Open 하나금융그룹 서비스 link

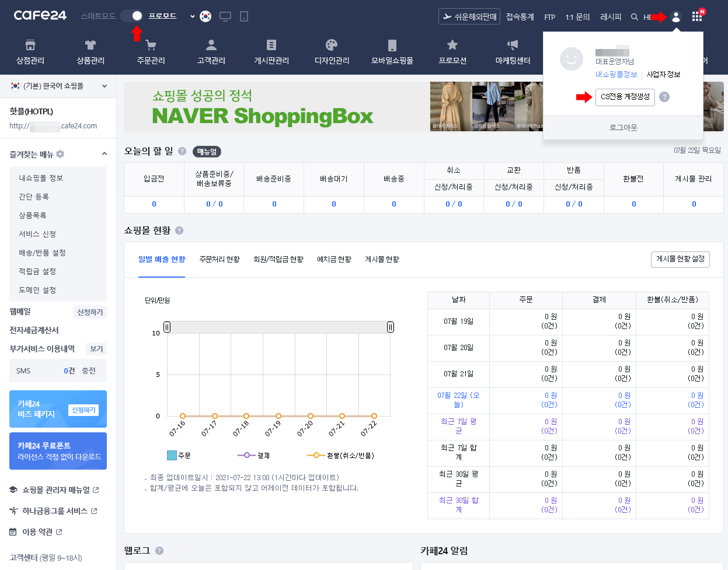point(55,511)
